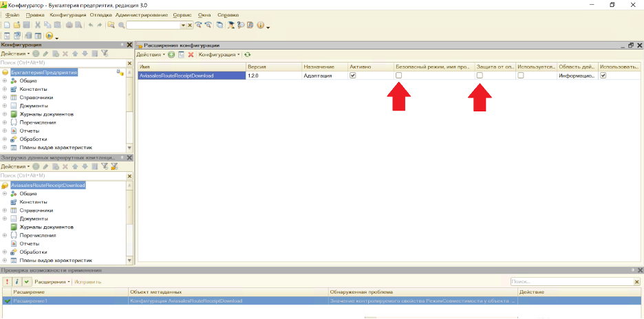Expand the Документы node in upper Конфигурация tree
Image resolution: width=644 pixels, height=319 pixels.
[x=5, y=105]
